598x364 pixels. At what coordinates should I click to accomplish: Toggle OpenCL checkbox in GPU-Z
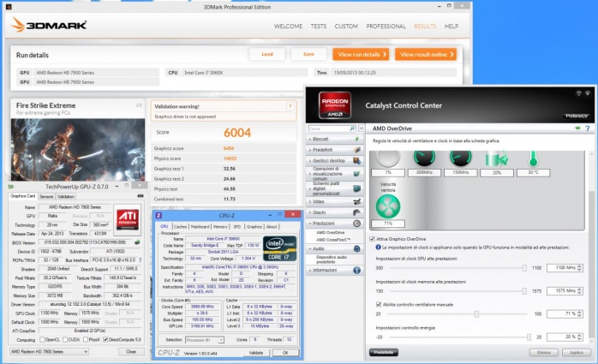click(x=42, y=340)
